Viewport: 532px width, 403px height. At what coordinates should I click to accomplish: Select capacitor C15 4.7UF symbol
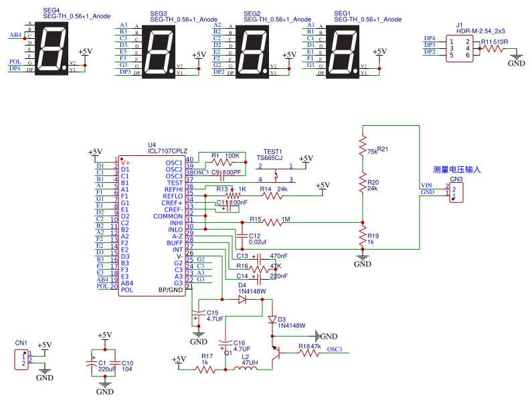point(199,314)
